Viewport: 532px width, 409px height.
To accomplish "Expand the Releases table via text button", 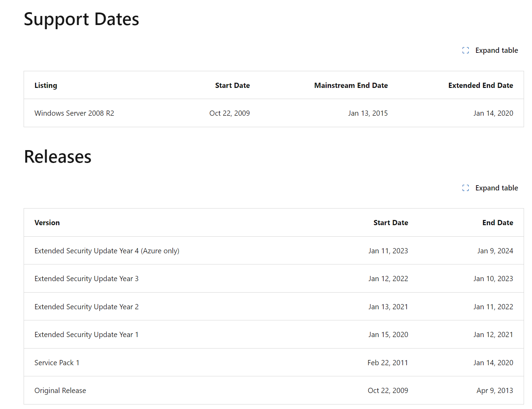I will pos(497,188).
